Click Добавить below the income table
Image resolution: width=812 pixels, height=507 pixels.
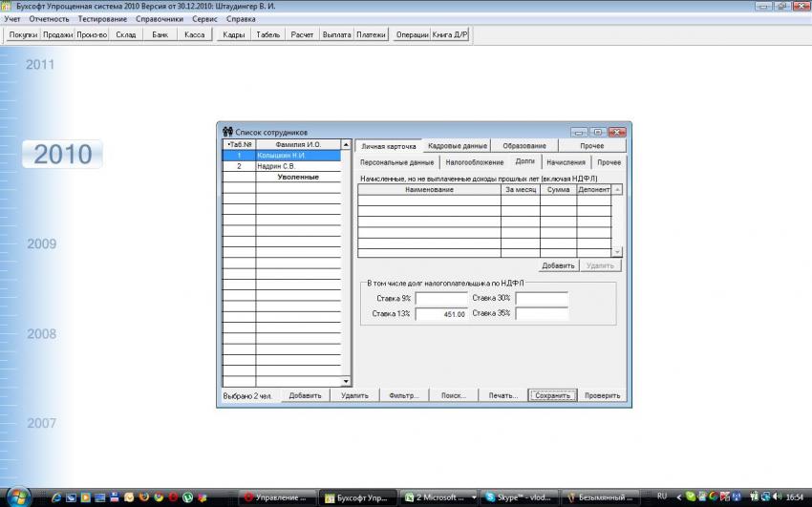click(557, 265)
